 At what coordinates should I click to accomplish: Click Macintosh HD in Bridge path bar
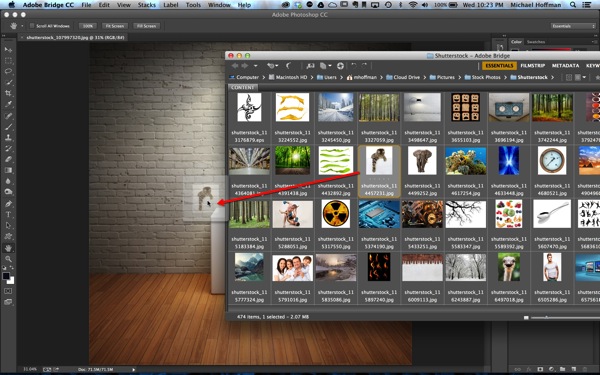click(x=288, y=77)
